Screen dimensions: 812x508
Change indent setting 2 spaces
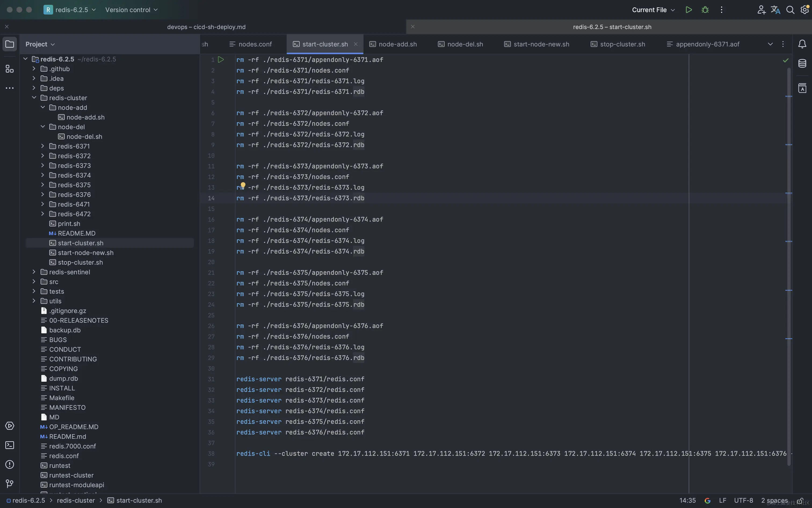774,500
